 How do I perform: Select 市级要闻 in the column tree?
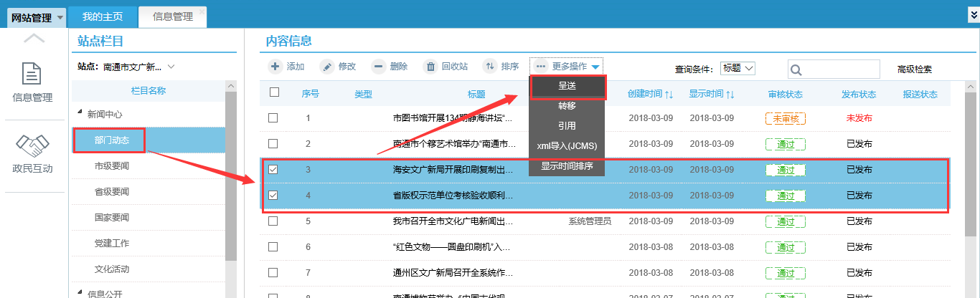pyautogui.click(x=111, y=166)
